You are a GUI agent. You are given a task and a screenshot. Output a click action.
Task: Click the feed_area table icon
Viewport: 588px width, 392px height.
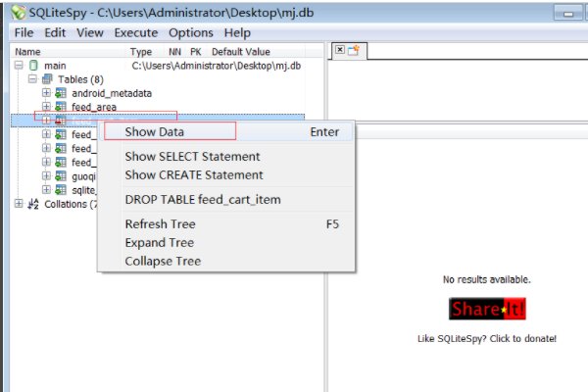coord(61,107)
